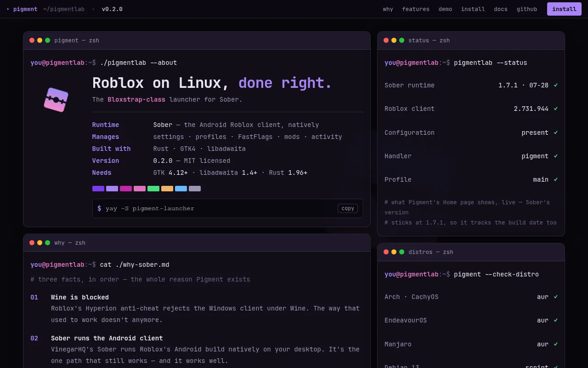Image resolution: width=588 pixels, height=368 pixels.
Task: Click the purple install button
Action: (x=564, y=9)
